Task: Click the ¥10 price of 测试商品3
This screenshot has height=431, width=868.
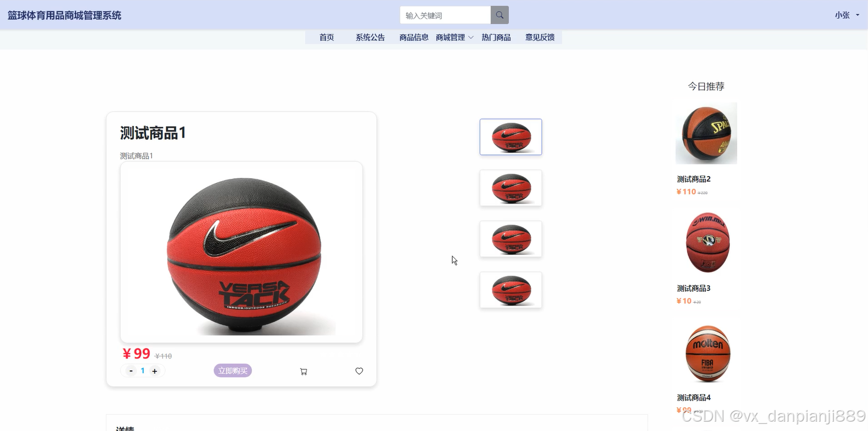Action: click(x=684, y=301)
